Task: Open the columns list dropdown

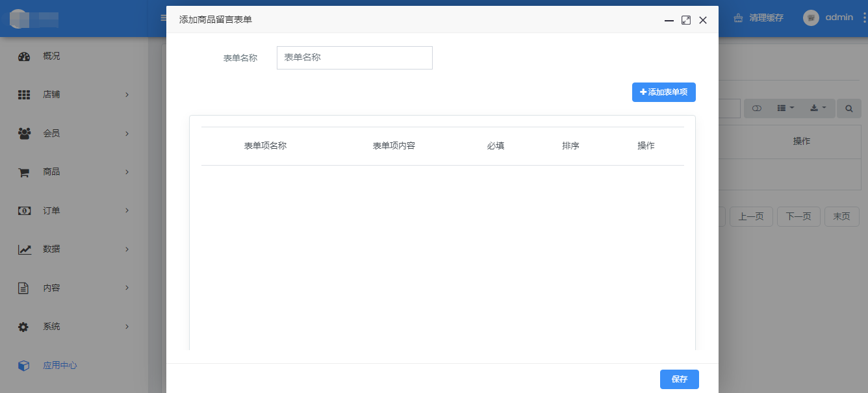Action: click(785, 108)
